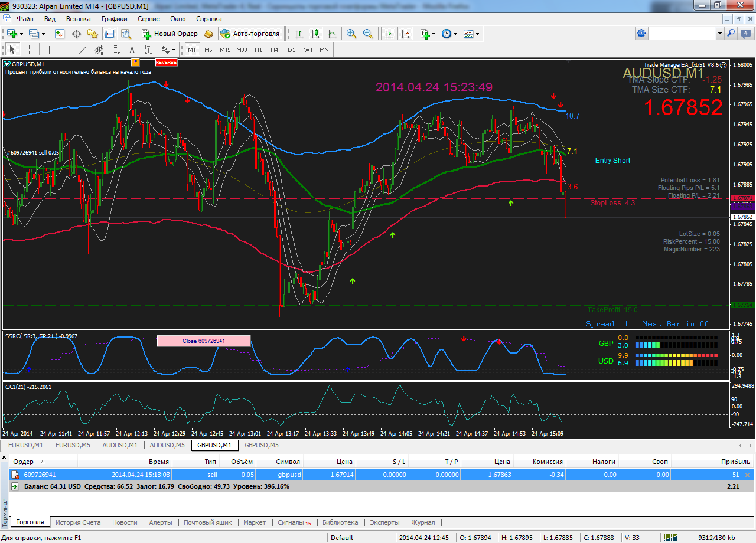
Task: Click the red REVERSE button
Action: tap(166, 62)
